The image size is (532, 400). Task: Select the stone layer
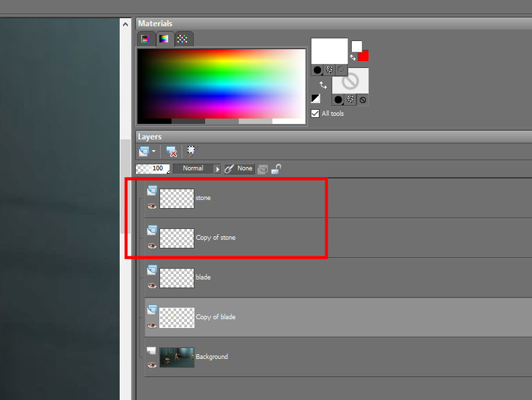pos(338,198)
